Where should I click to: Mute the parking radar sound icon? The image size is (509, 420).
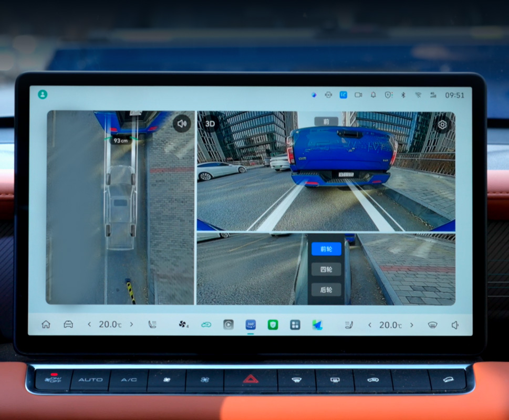[x=182, y=124]
